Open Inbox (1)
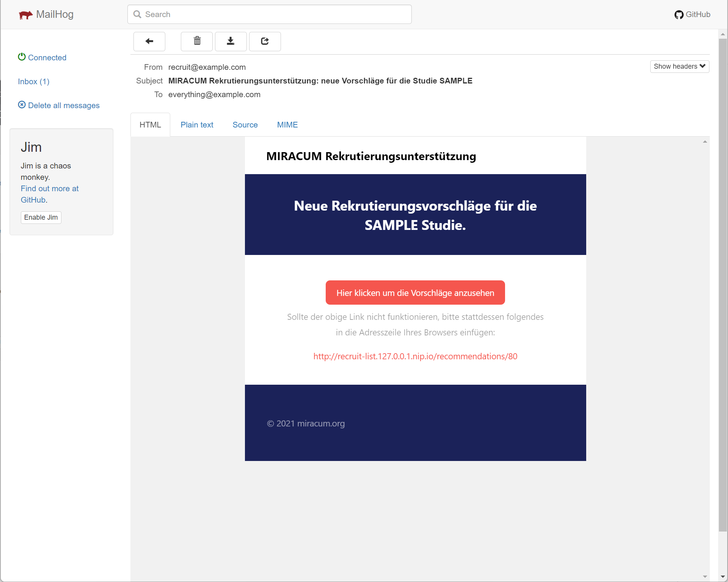 tap(34, 82)
